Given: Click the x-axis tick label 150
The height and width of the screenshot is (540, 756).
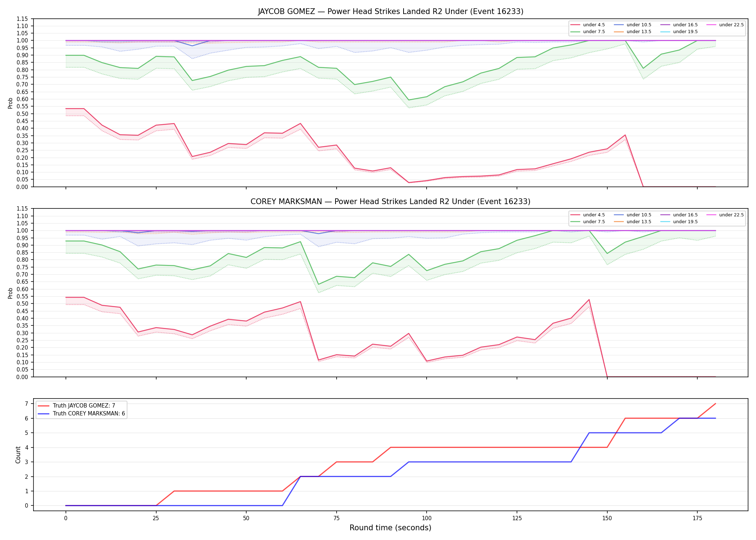Looking at the screenshot, I should click(x=607, y=518).
